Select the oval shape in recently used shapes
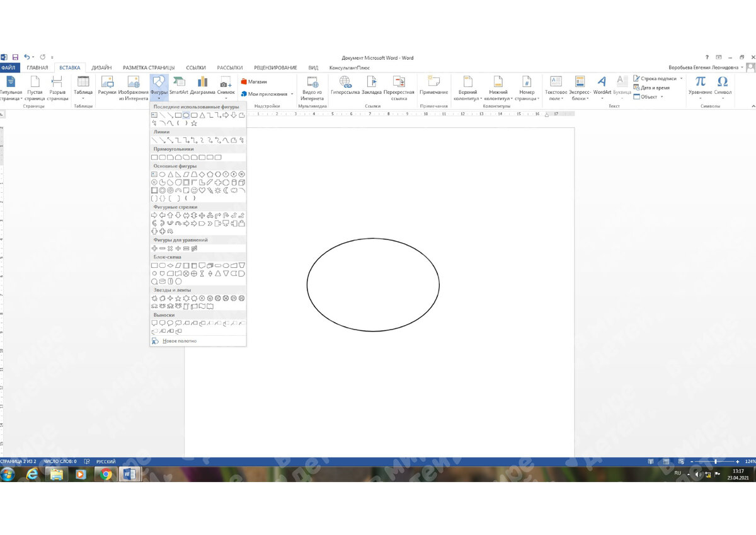The width and height of the screenshot is (756, 535). tap(186, 115)
